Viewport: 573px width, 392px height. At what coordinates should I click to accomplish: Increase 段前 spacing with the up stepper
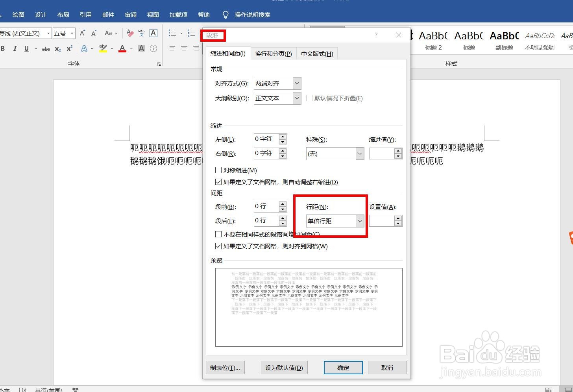[283, 203]
